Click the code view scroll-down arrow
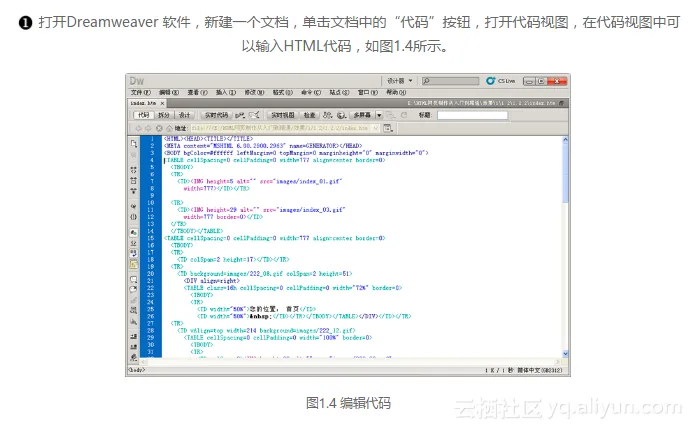The width and height of the screenshot is (693, 430). point(565,354)
